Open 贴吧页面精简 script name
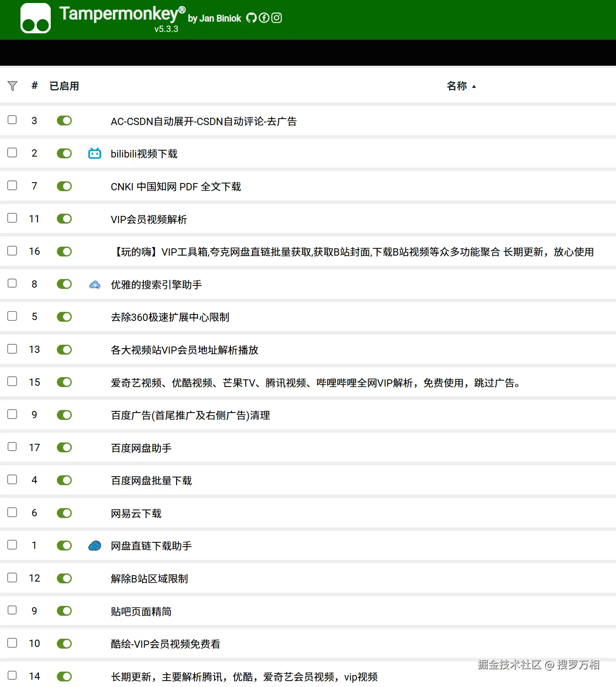The height and width of the screenshot is (687, 616). 141,612
